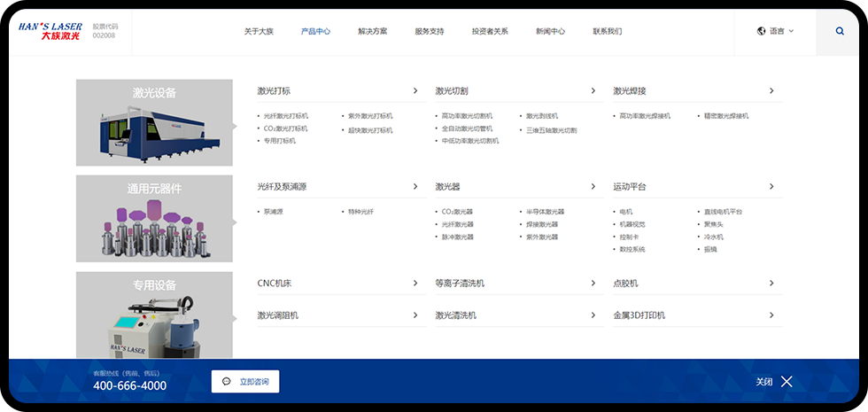868x412 pixels.
Task: Click arrow next to 激光焊接
Action: pyautogui.click(x=771, y=90)
